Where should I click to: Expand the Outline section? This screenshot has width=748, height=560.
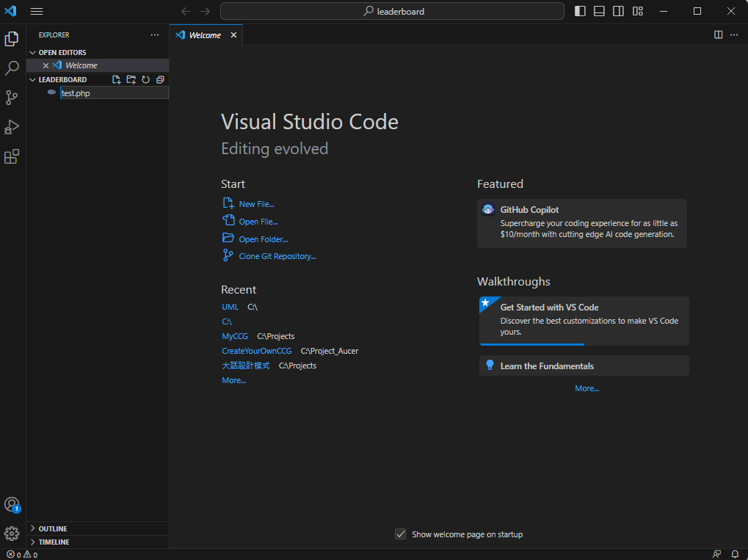pos(53,528)
